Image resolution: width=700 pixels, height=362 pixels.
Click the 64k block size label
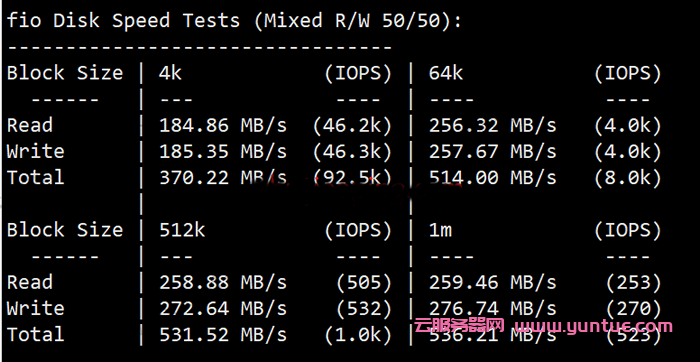(446, 73)
